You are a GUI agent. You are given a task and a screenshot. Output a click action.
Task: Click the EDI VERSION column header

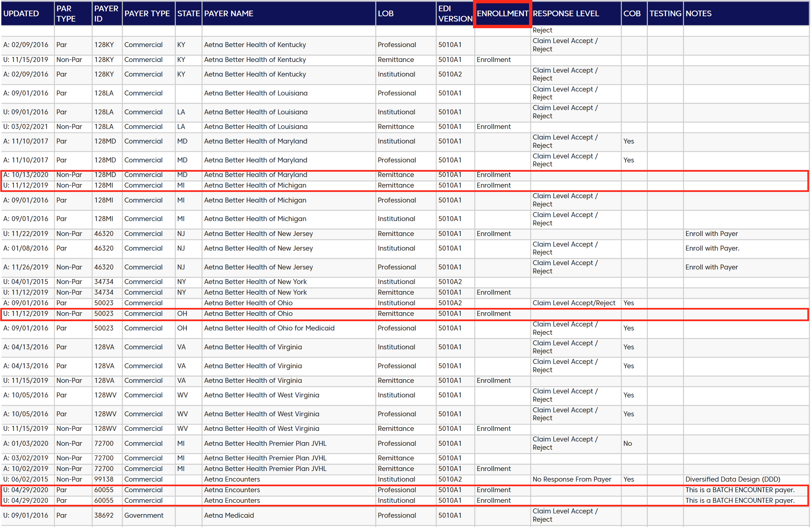pos(455,14)
